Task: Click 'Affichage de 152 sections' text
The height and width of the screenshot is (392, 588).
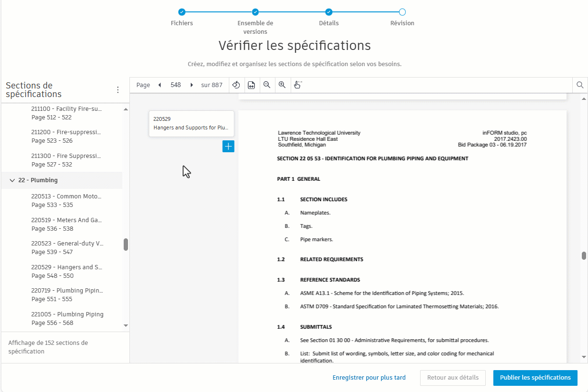Action: coord(48,347)
